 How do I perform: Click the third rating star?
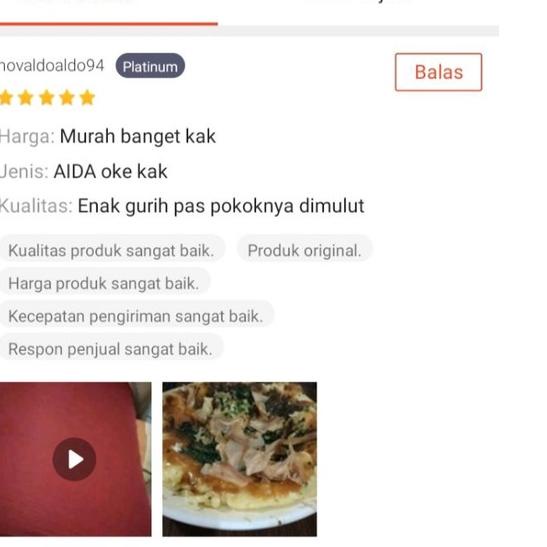pyautogui.click(x=47, y=98)
